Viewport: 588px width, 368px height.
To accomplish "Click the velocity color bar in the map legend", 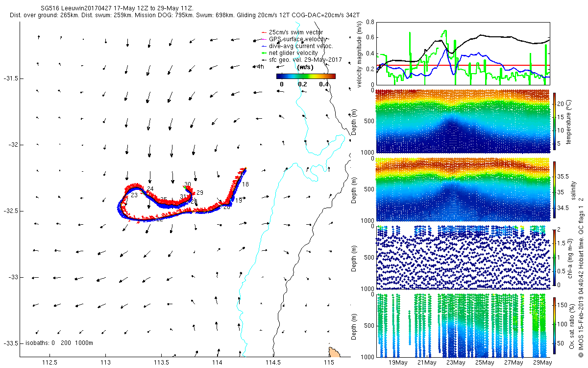I will tap(306, 76).
